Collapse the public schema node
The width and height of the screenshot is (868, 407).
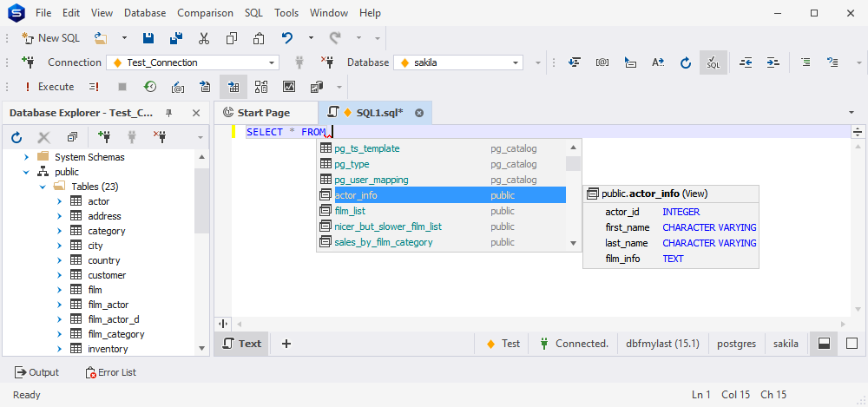pyautogui.click(x=25, y=172)
